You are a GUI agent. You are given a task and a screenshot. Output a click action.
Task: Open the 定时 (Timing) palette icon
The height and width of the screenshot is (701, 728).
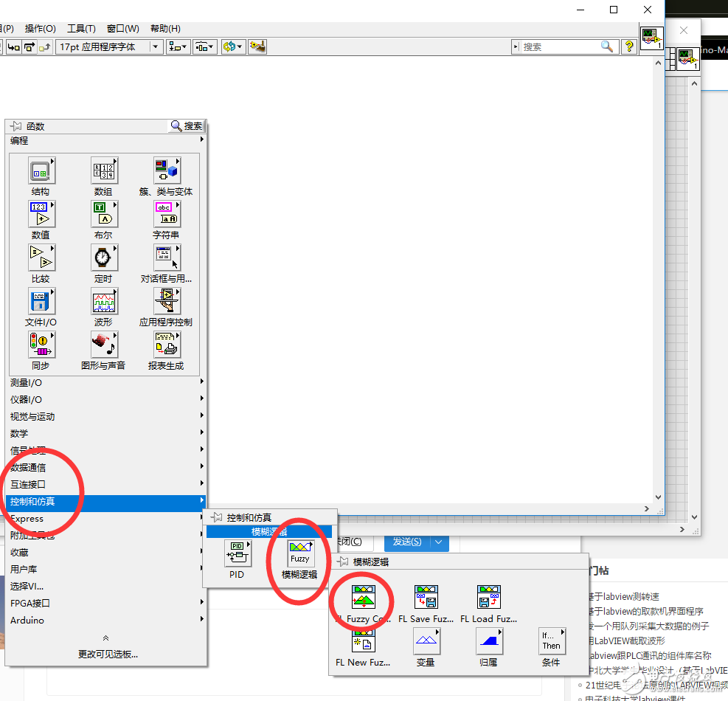coord(104,258)
